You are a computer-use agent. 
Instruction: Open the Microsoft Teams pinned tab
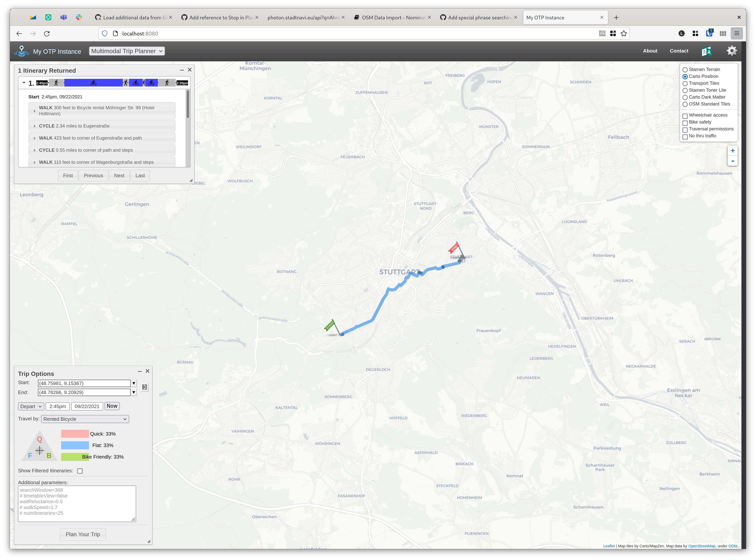64,18
